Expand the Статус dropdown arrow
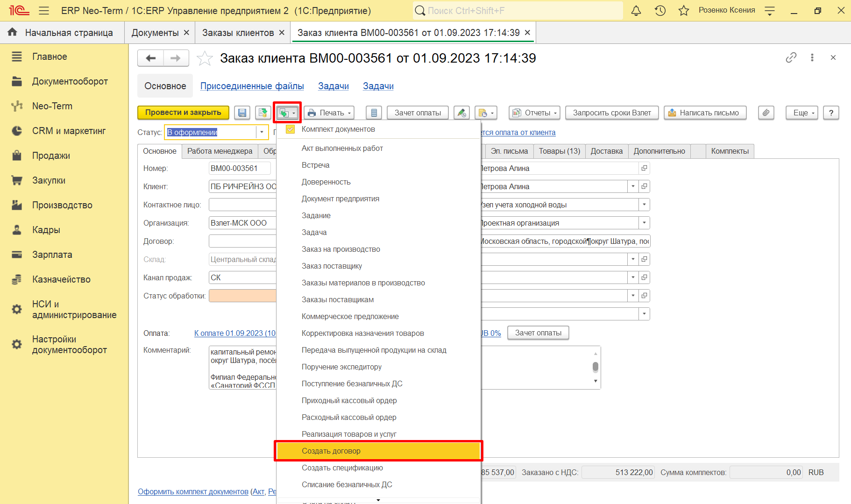Screen dimensions: 851x504 [262, 132]
